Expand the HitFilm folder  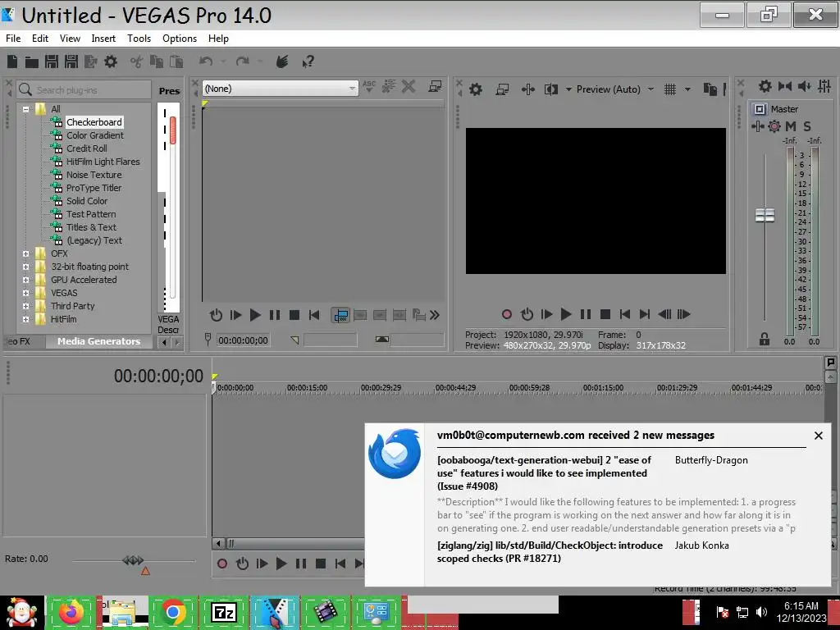(25, 319)
